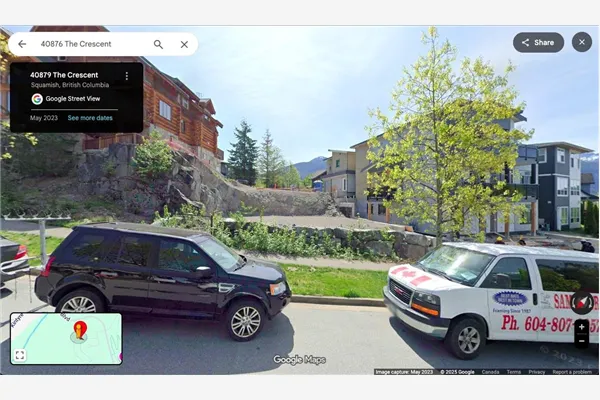Click the magnifying glass search icon
The height and width of the screenshot is (400, 600).
pos(158,44)
